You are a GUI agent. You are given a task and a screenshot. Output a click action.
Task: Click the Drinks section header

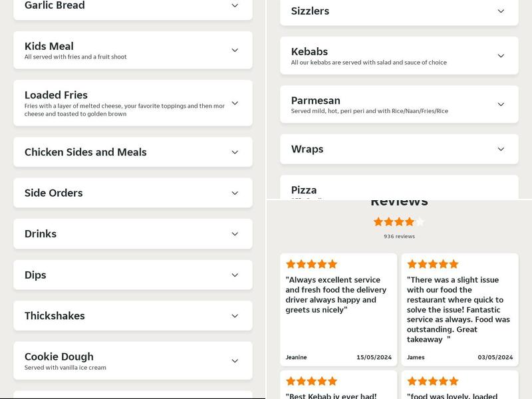[133, 233]
